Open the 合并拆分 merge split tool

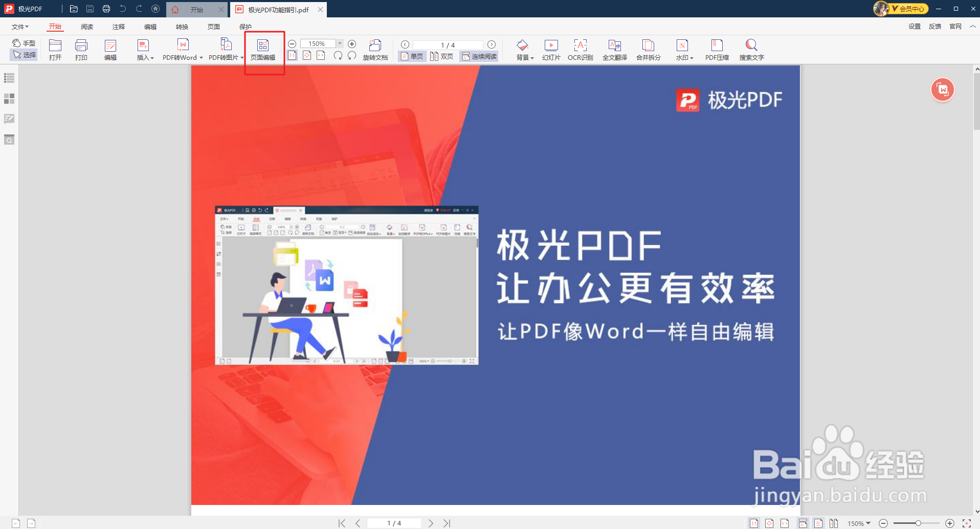coord(649,50)
